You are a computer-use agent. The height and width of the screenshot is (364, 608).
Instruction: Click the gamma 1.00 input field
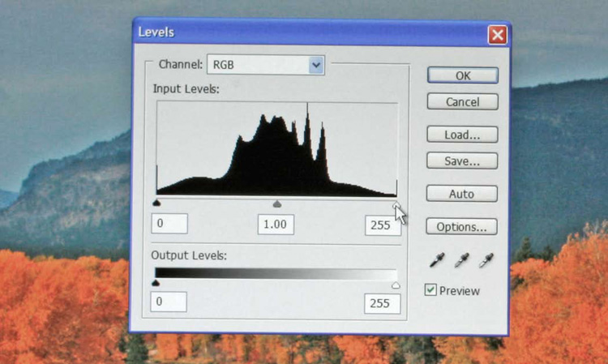[276, 224]
